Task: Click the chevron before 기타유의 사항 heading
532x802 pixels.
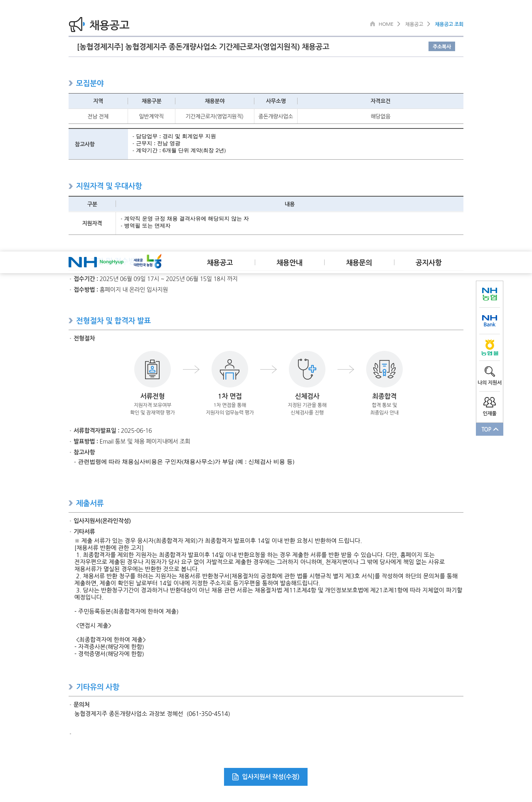Action: click(x=71, y=687)
